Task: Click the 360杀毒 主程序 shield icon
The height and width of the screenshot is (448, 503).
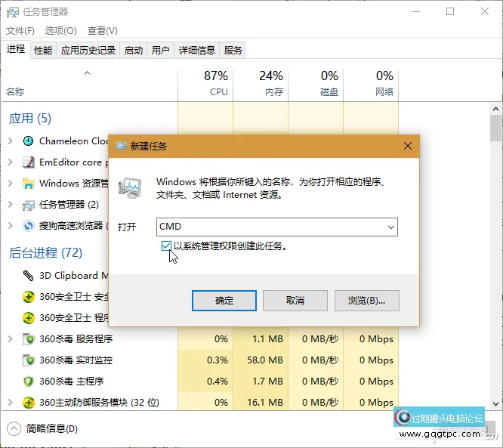Action: [28, 382]
